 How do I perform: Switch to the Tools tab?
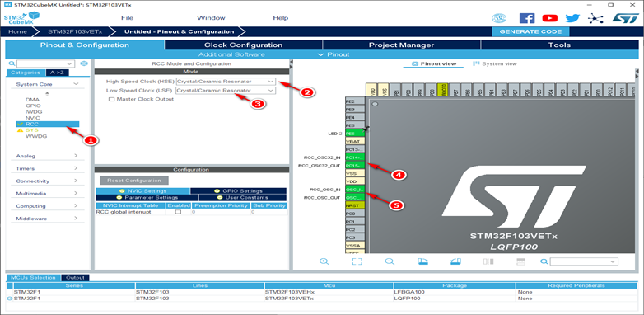559,45
